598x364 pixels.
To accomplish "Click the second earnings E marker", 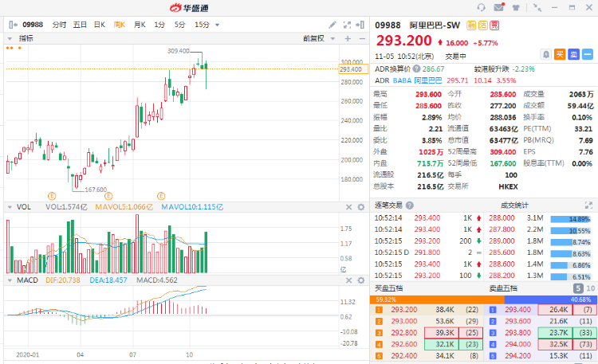I will [x=108, y=196].
